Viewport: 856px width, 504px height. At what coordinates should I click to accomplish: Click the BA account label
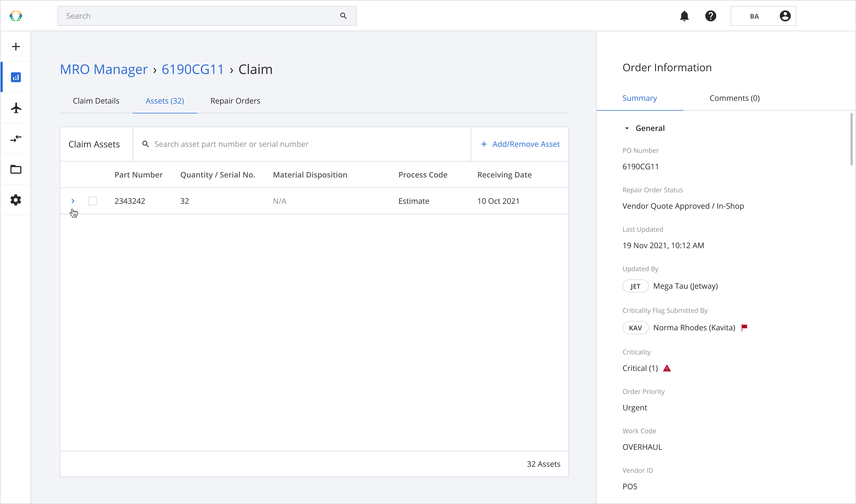[754, 16]
